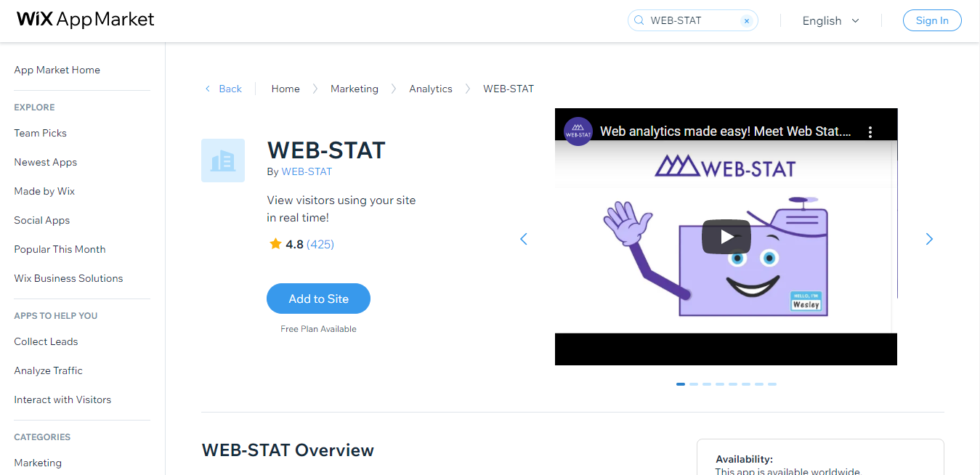
Task: Select Analyze Traffic in the sidebar
Action: point(49,370)
